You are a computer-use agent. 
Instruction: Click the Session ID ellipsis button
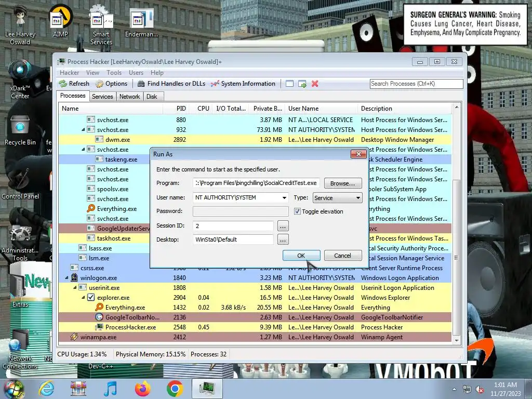click(283, 226)
